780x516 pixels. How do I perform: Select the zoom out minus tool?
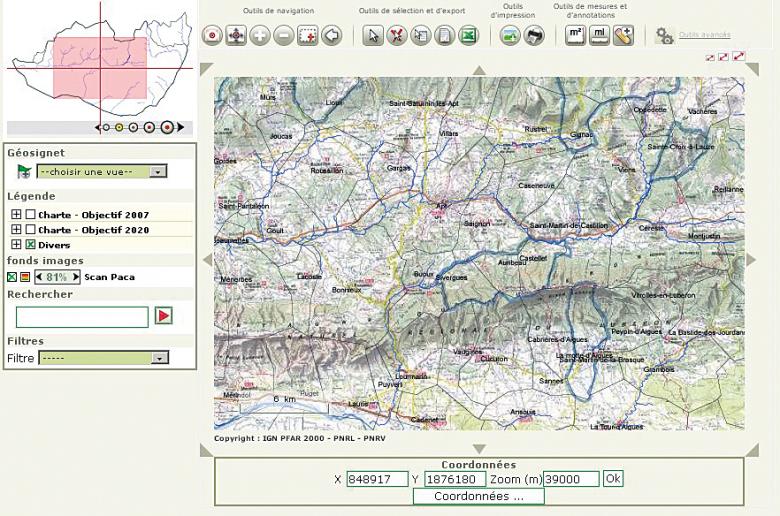[284, 35]
